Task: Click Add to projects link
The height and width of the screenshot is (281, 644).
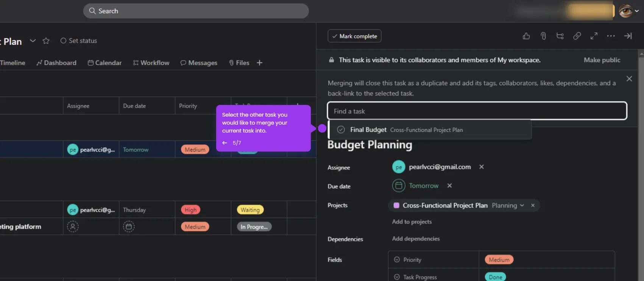Action: 412,222
